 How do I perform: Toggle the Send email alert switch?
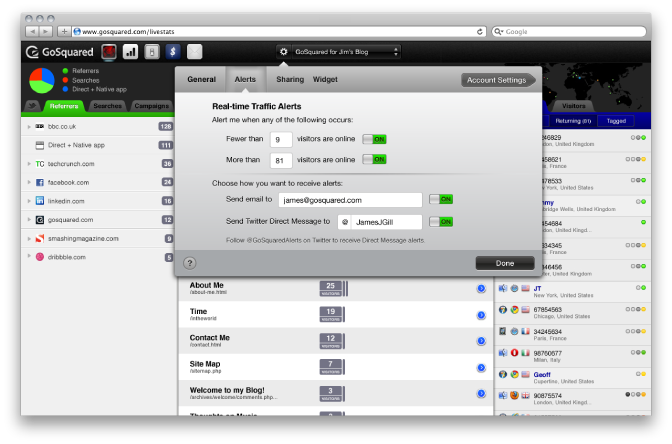tap(441, 199)
